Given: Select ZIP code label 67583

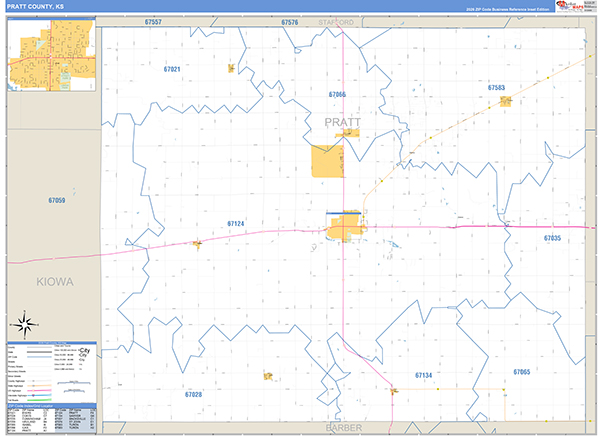Looking at the screenshot, I should click(x=496, y=88).
